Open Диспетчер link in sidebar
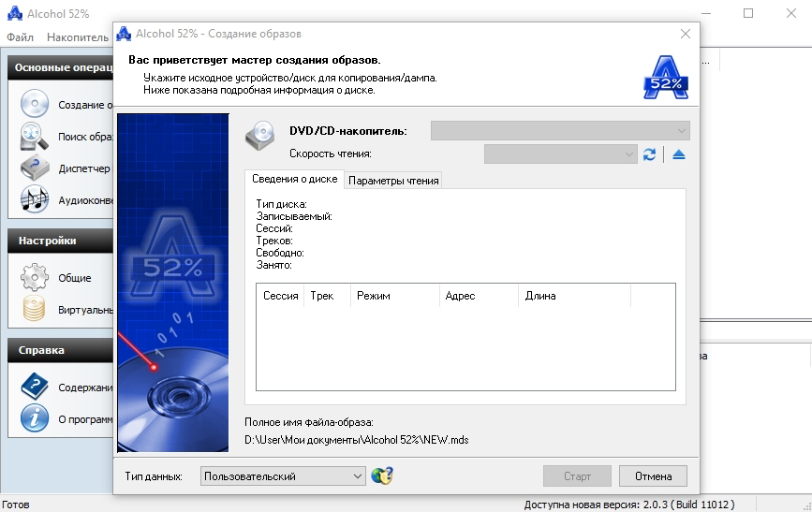The width and height of the screenshot is (812, 512). tap(84, 168)
